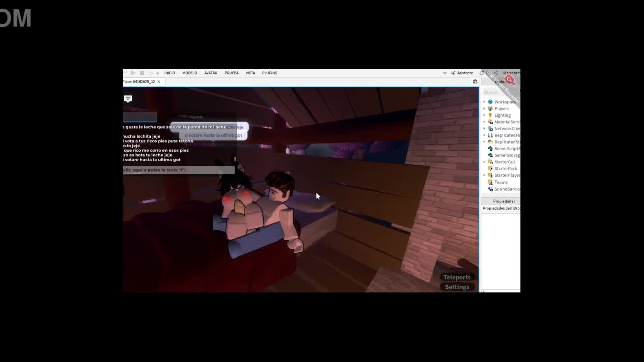This screenshot has width=644, height=362.
Task: Select the Players icon in Explorer
Action: point(490,108)
